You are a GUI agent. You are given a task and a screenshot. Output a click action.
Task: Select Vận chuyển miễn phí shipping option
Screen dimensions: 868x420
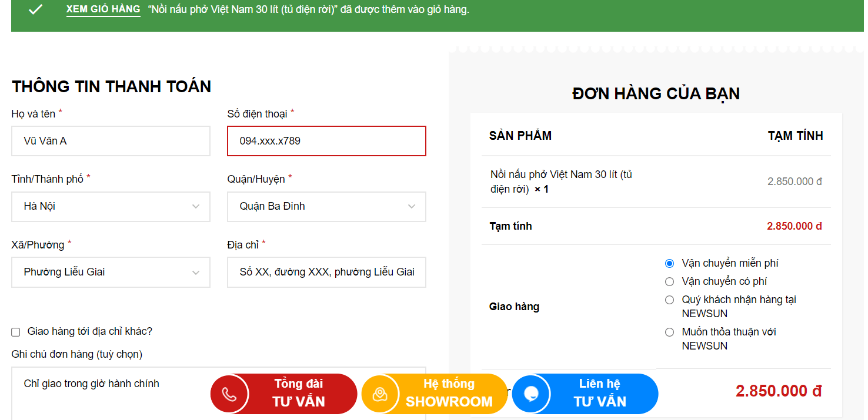tap(669, 263)
